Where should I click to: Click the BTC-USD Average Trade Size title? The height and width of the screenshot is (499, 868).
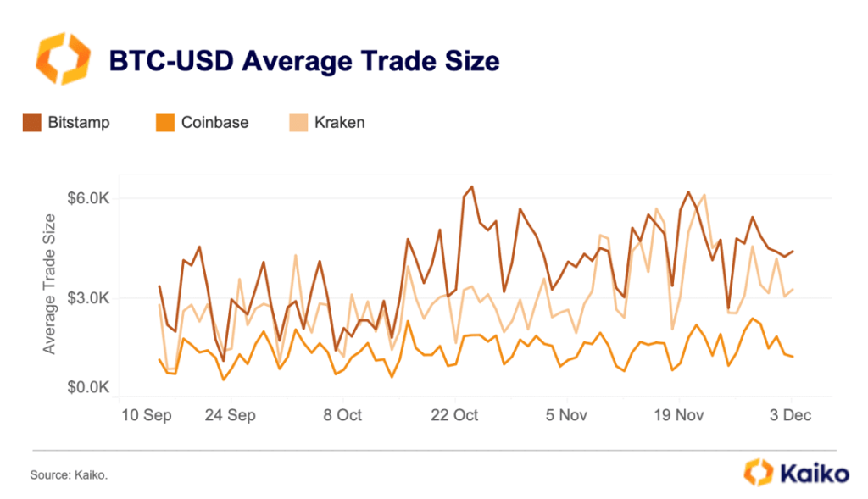(304, 60)
